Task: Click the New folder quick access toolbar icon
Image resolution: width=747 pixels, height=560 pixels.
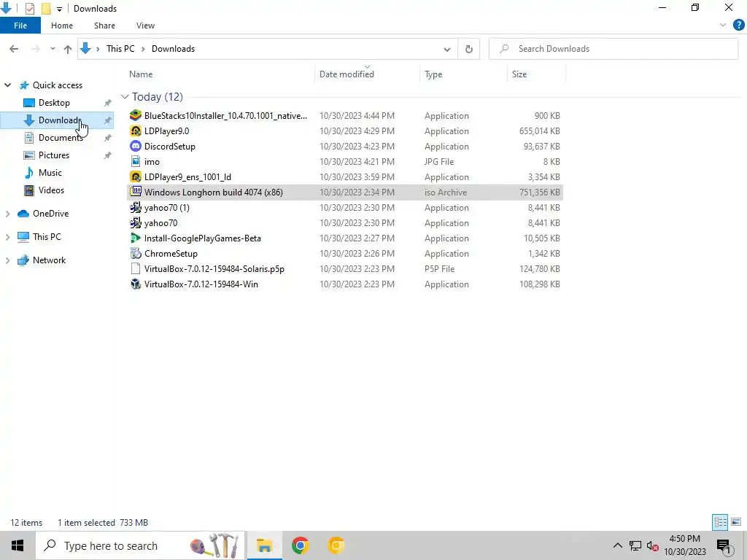Action: point(46,8)
